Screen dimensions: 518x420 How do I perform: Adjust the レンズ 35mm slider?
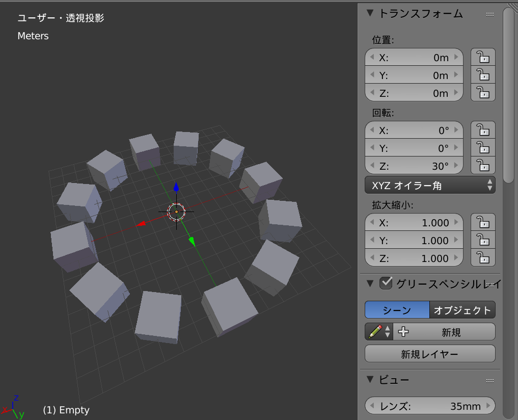coord(429,406)
